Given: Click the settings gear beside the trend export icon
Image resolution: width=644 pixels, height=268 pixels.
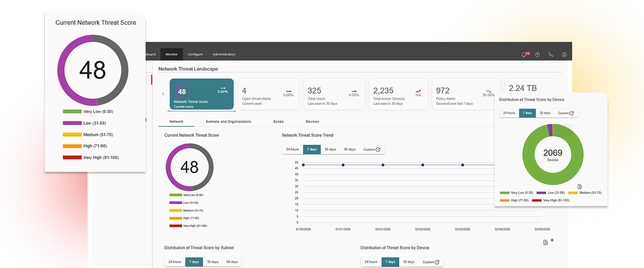Looking at the screenshot, I should pyautogui.click(x=552, y=240).
